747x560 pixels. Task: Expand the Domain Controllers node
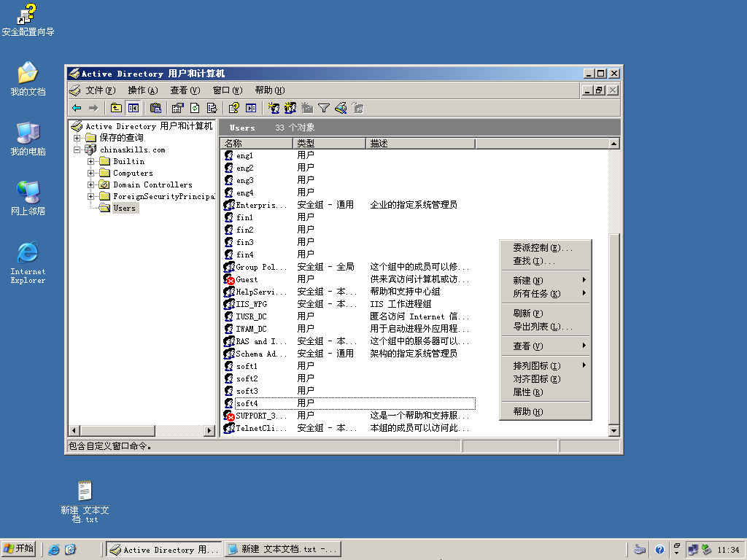coord(90,184)
